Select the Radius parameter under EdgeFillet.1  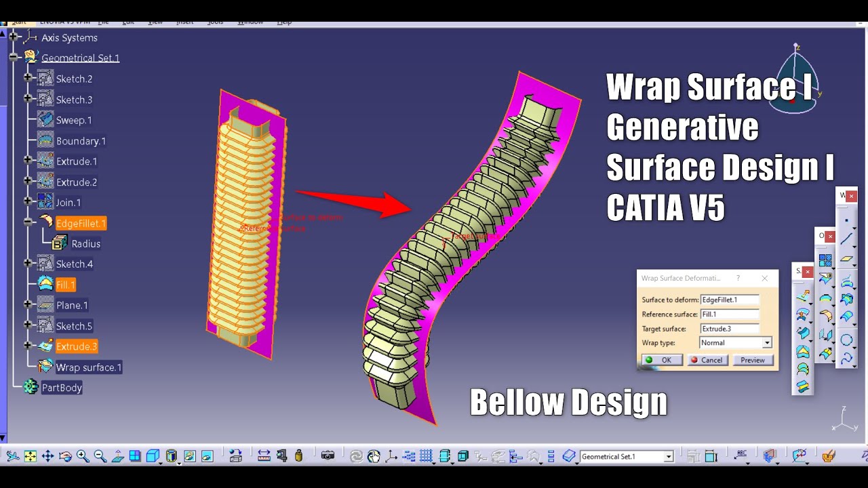pos(86,243)
